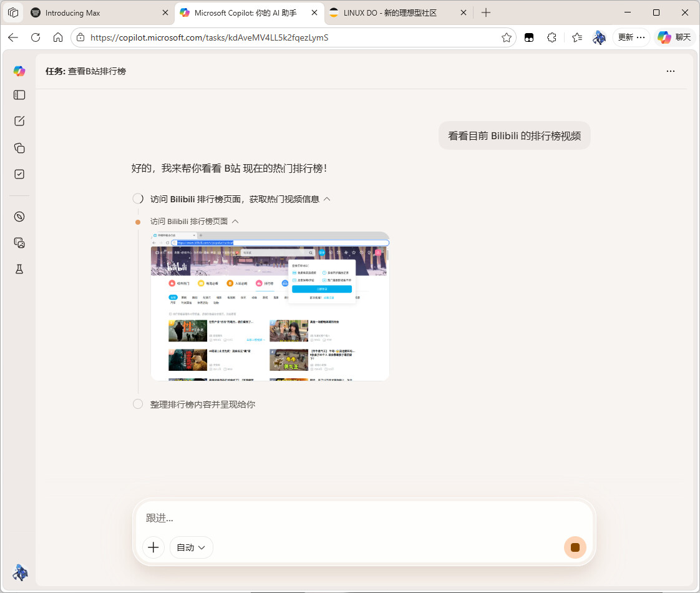This screenshot has width=700, height=593.
Task: Click the user message 看看目前 Bilibili 的排行榜视频
Action: [514, 135]
